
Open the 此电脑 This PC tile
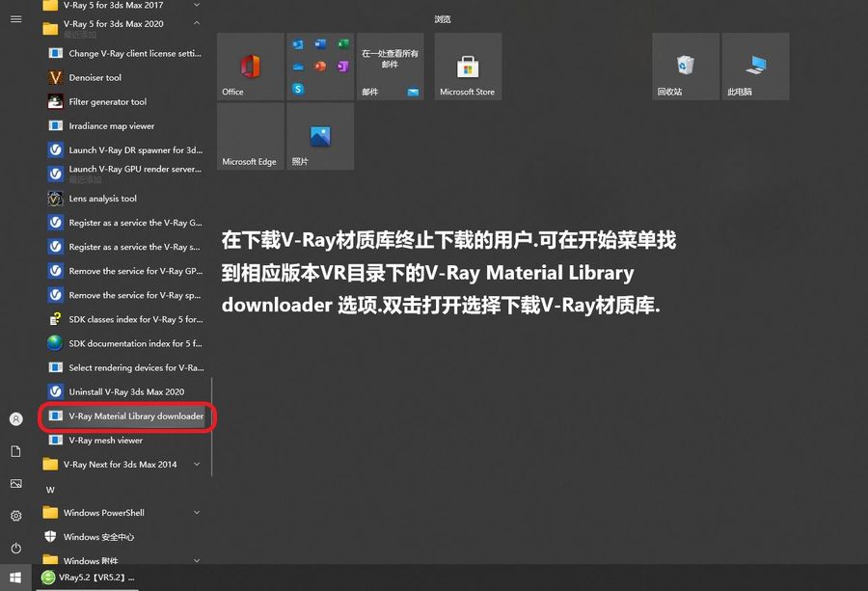[x=755, y=67]
